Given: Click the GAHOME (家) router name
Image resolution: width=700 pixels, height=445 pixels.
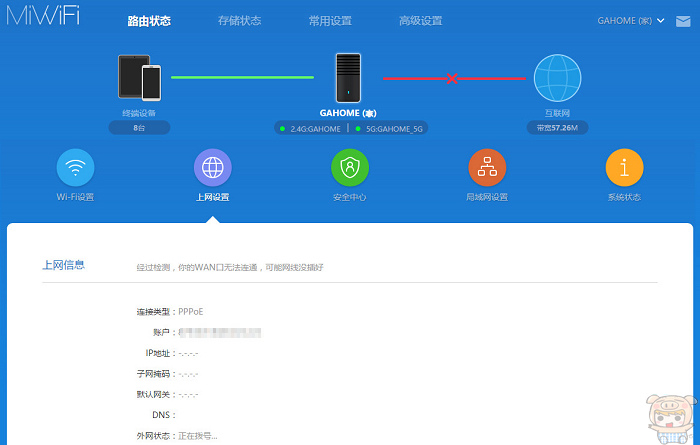Looking at the screenshot, I should [348, 113].
